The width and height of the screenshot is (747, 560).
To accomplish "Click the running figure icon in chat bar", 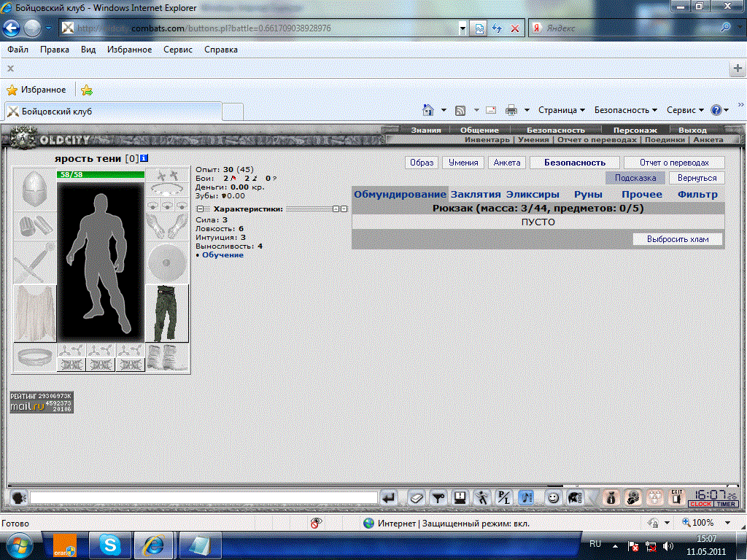I will [482, 498].
